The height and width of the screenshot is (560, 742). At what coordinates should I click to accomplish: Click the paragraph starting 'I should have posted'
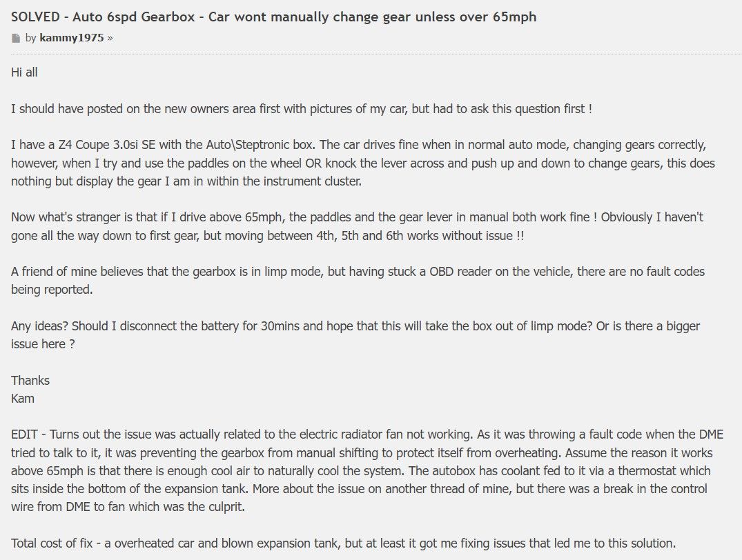click(x=301, y=109)
